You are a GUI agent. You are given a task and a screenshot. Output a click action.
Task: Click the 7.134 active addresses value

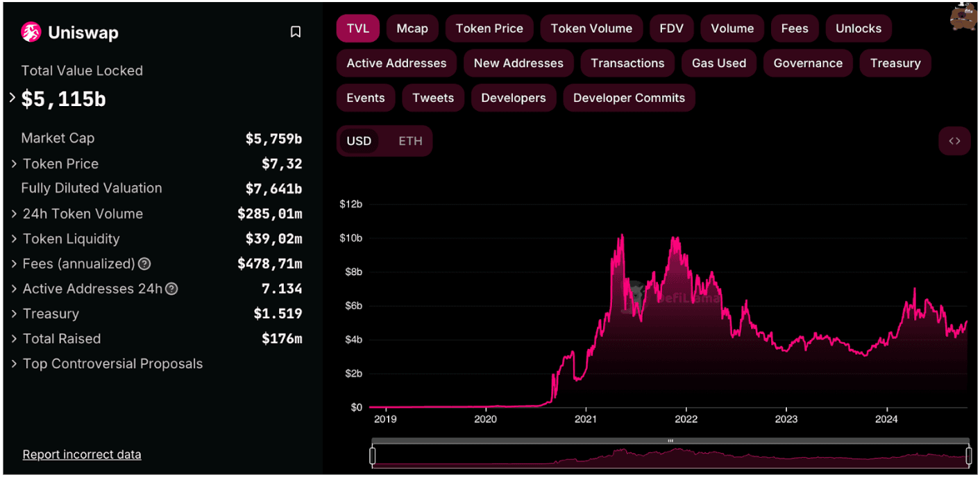click(282, 288)
